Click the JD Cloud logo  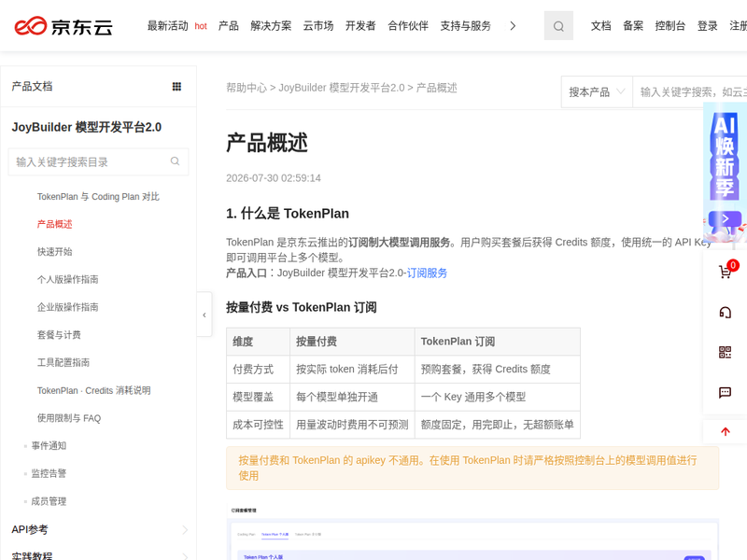click(x=63, y=26)
